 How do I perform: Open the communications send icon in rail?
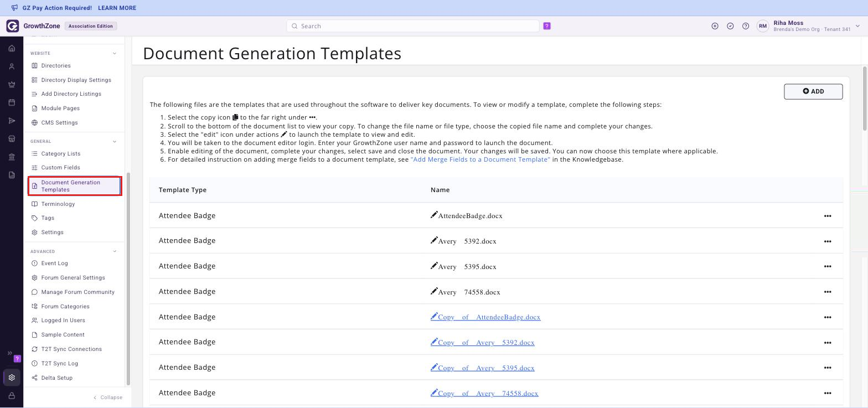[x=12, y=121]
